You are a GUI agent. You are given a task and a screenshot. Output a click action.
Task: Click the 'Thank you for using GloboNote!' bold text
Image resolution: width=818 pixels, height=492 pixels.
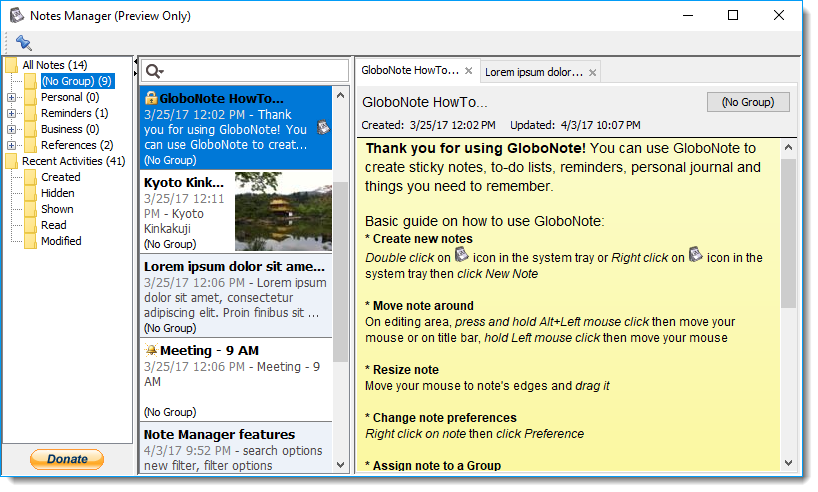tap(476, 148)
